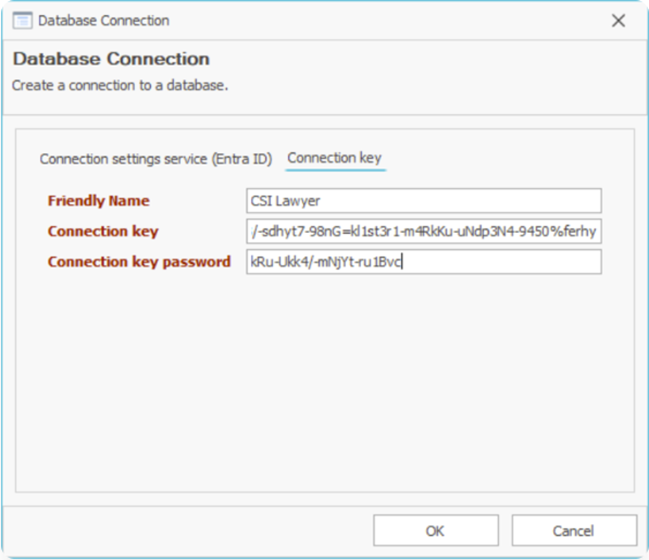Click into Connection key password field
The height and width of the screenshot is (560, 649).
pos(423,262)
